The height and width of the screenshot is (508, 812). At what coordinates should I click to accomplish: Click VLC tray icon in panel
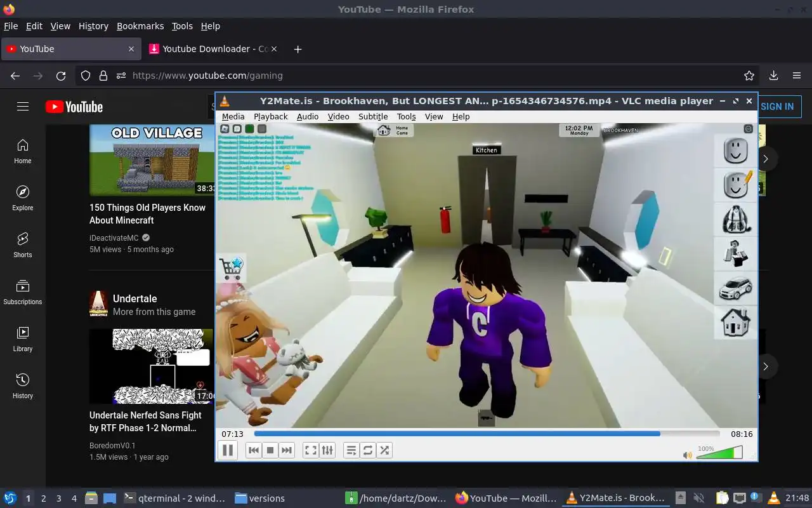(773, 498)
